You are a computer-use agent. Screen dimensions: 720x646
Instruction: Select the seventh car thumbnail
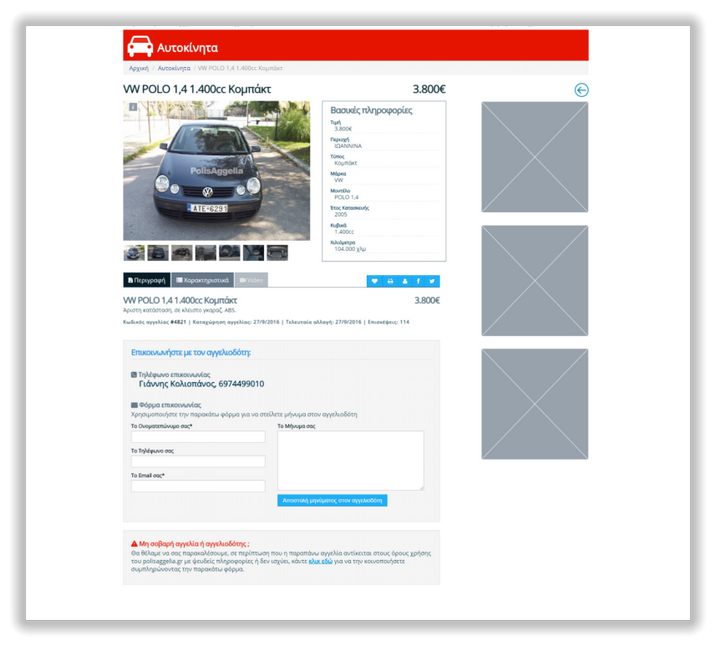tap(277, 253)
